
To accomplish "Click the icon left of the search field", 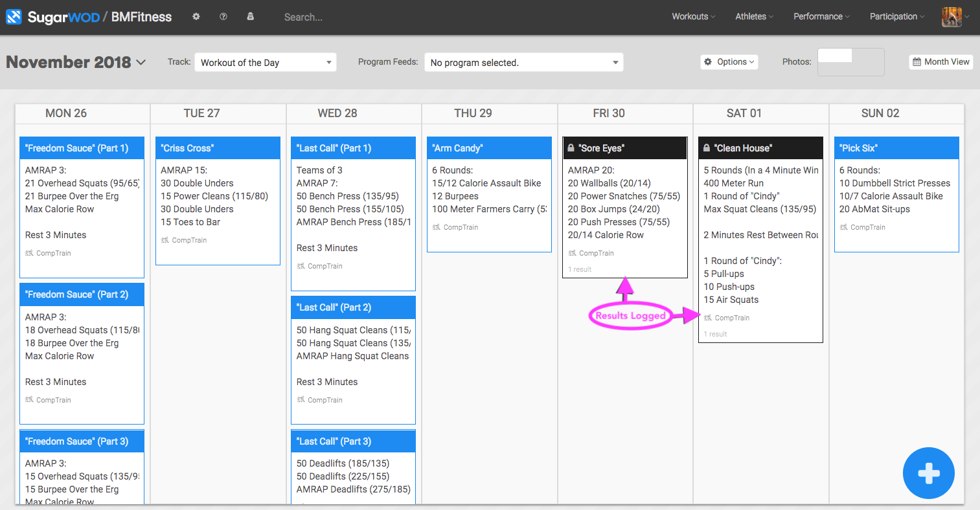I will (251, 17).
